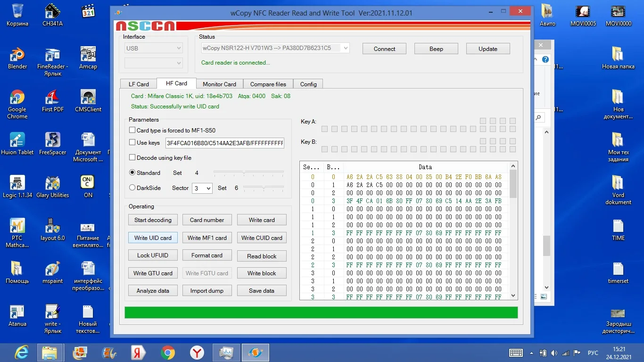The image size is (644, 362).
Task: Click the Save data button
Action: (262, 290)
